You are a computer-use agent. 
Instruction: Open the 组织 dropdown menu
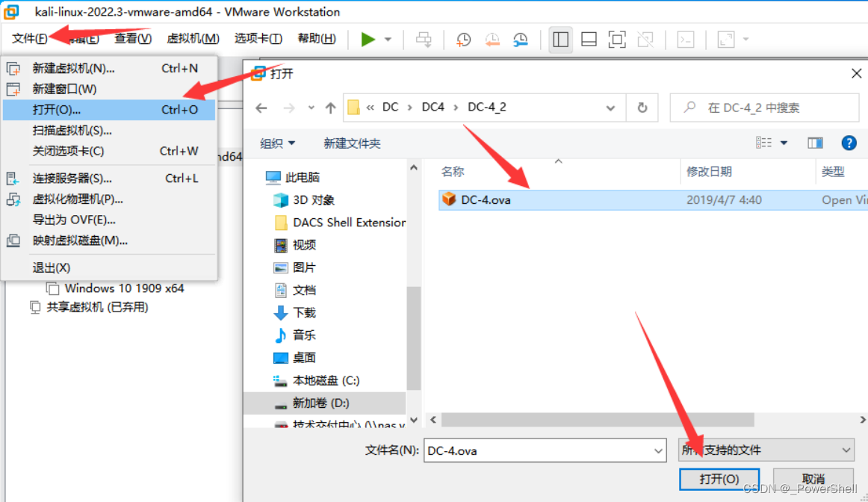(277, 143)
